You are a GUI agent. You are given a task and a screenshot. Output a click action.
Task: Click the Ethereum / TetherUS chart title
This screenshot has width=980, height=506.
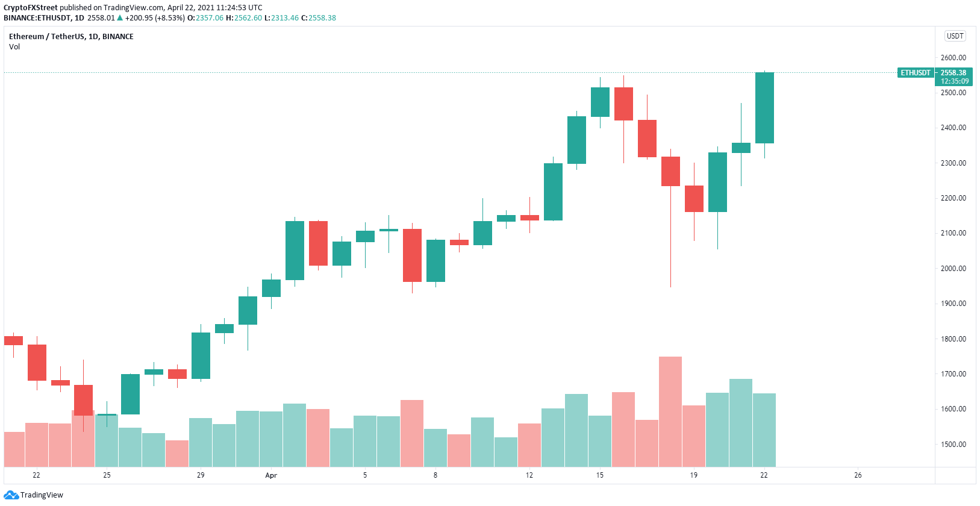(71, 37)
